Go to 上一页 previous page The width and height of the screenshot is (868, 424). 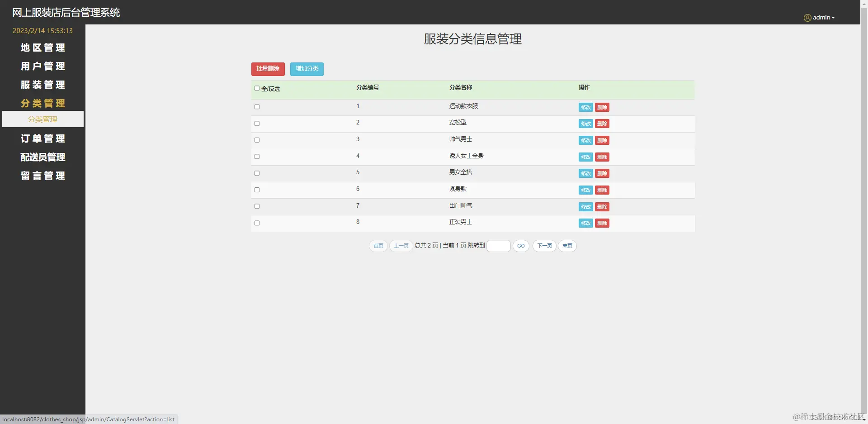401,246
